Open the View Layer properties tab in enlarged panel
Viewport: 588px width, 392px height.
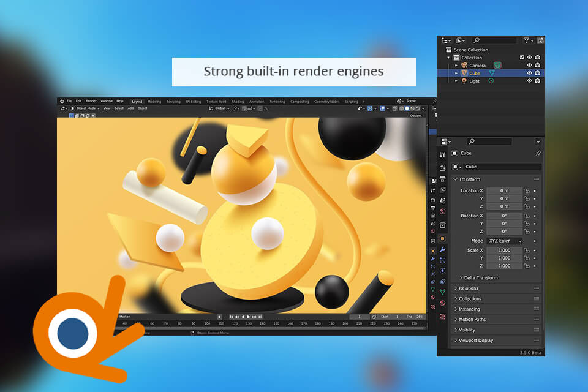pyautogui.click(x=442, y=190)
